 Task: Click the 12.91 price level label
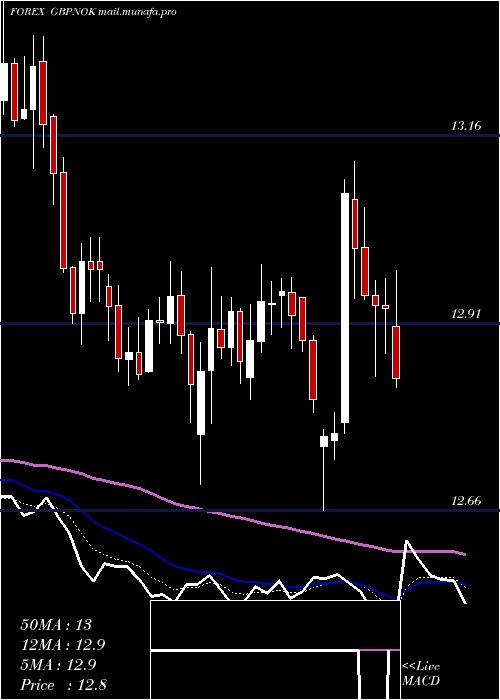click(x=466, y=313)
